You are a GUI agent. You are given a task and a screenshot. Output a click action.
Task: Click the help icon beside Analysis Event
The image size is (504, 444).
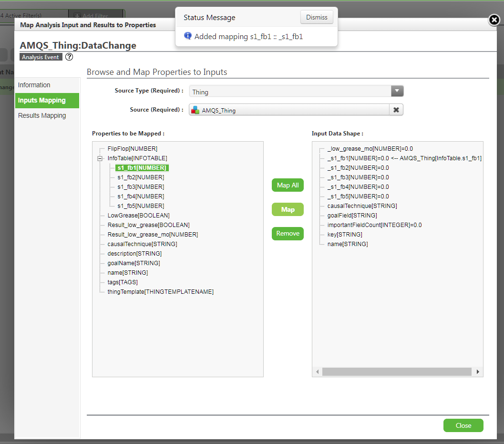pos(69,57)
